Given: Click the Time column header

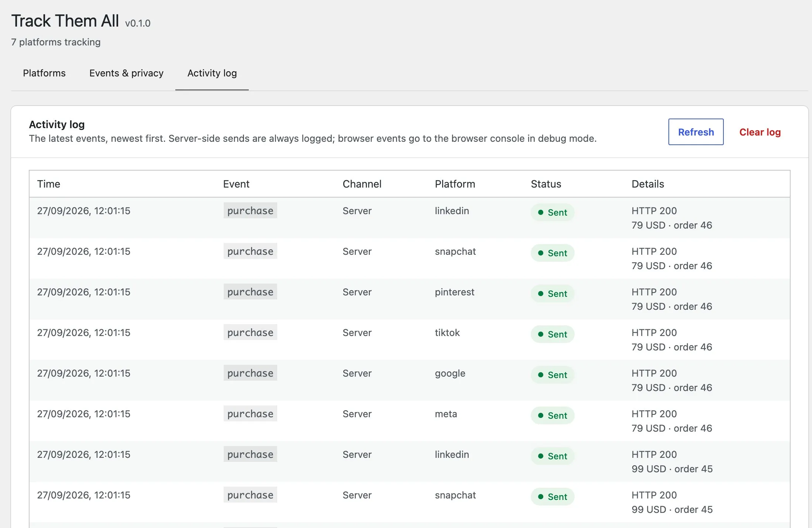Looking at the screenshot, I should click(49, 184).
